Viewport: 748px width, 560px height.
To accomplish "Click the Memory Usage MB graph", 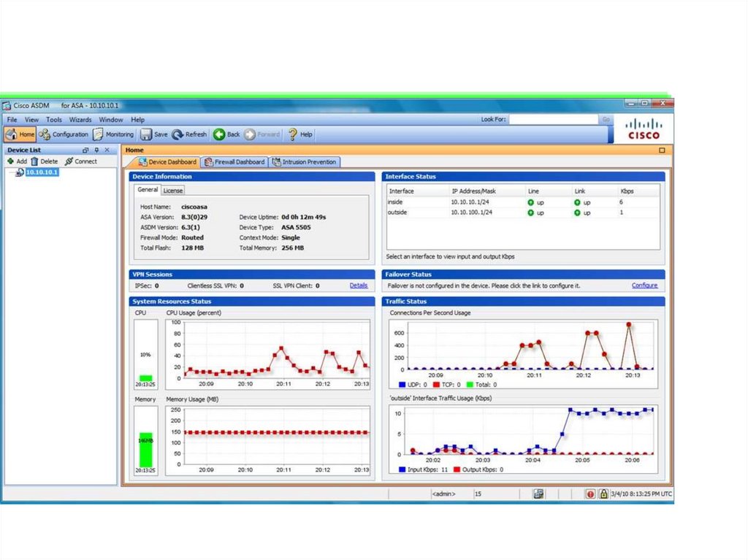I will pos(267,441).
